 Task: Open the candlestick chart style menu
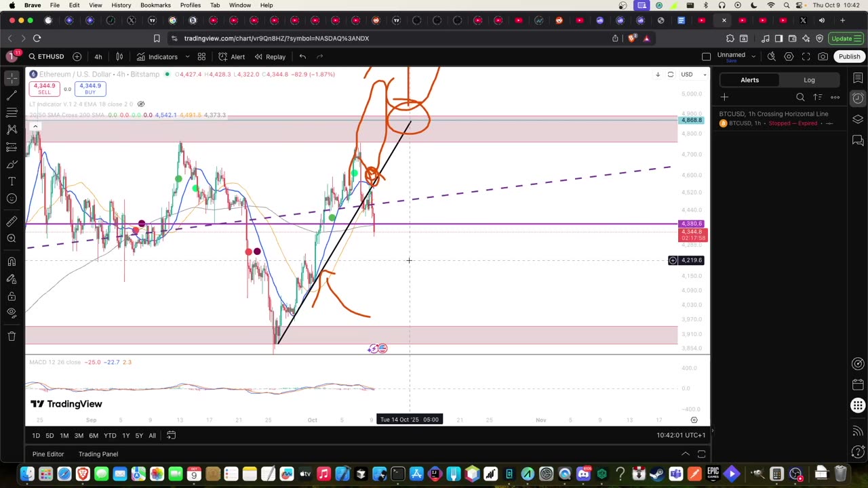pyautogui.click(x=119, y=57)
